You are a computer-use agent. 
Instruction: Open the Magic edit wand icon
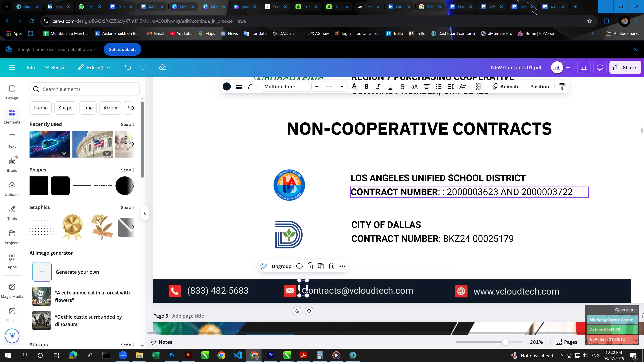pos(264,266)
